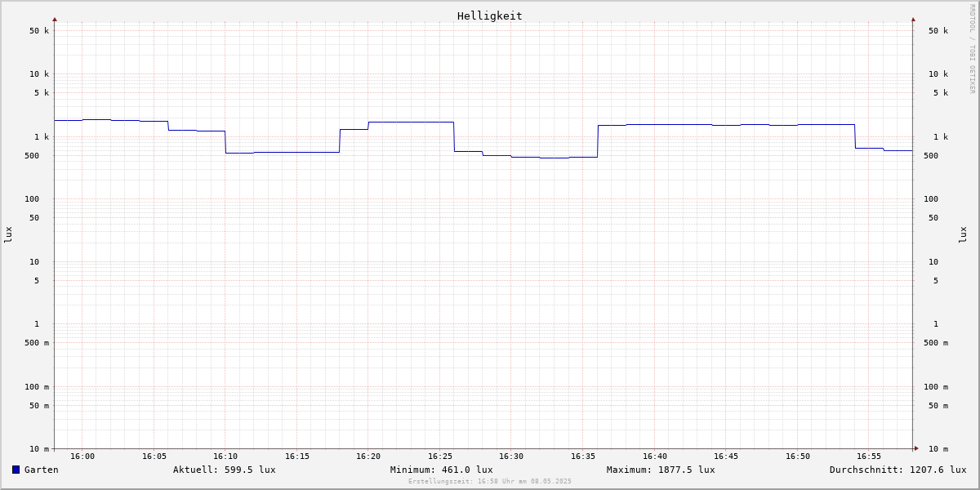Click the 16:55 time axis label

coord(869,457)
